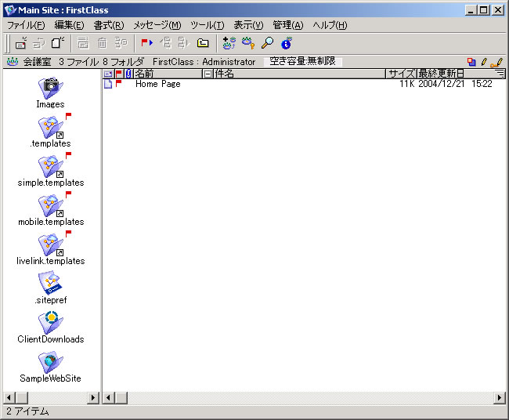Click the grayed History toolbar icon
509x420 pixels.
click(121, 43)
